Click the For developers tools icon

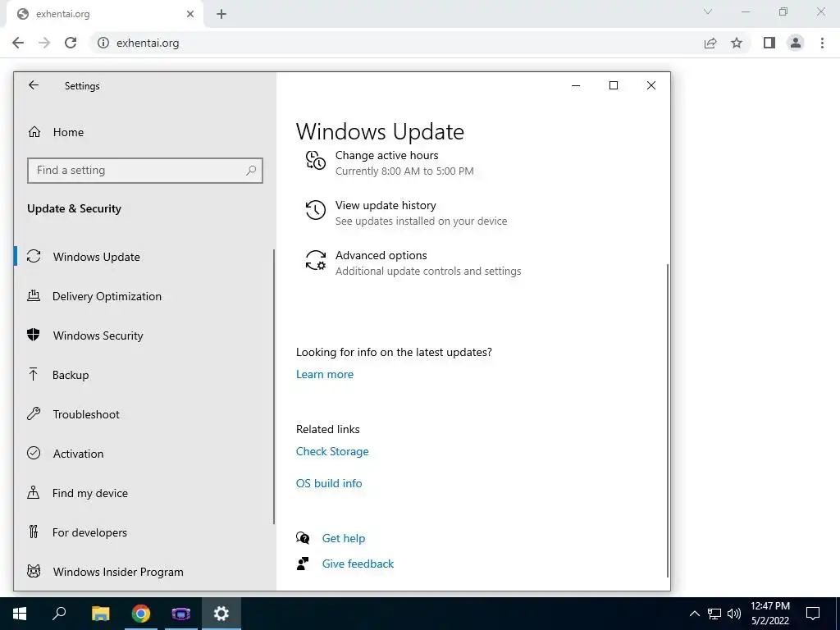34,532
